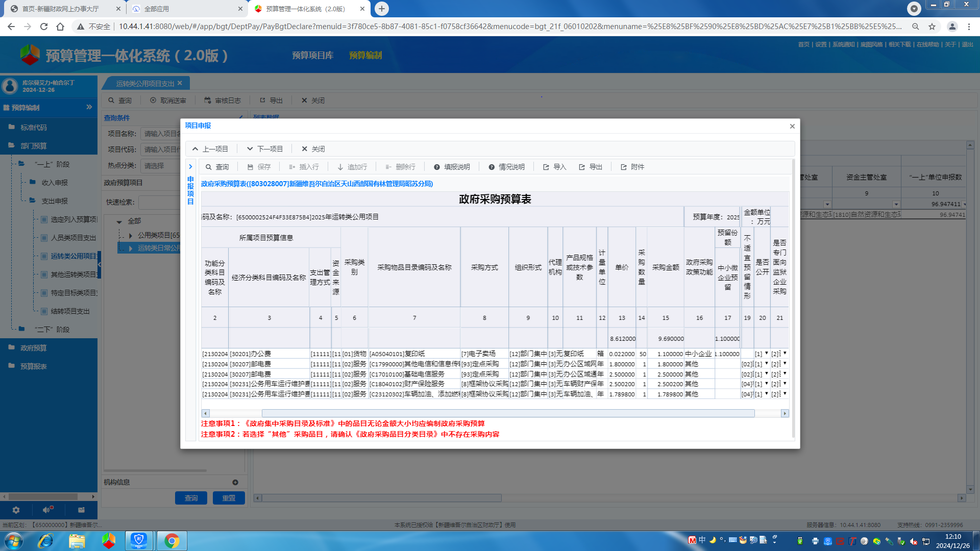Click the 导出 export button in dialog
The width and height of the screenshot is (980, 551).
(591, 167)
